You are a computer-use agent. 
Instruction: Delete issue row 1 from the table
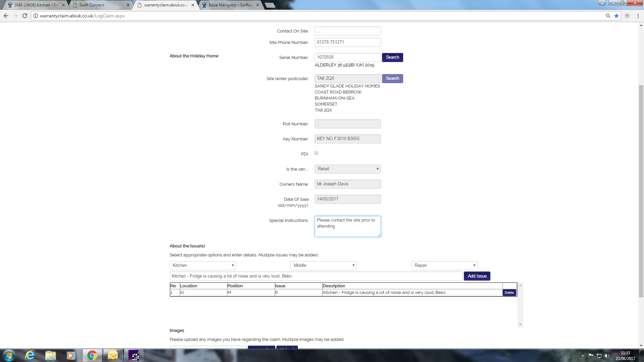click(x=509, y=293)
